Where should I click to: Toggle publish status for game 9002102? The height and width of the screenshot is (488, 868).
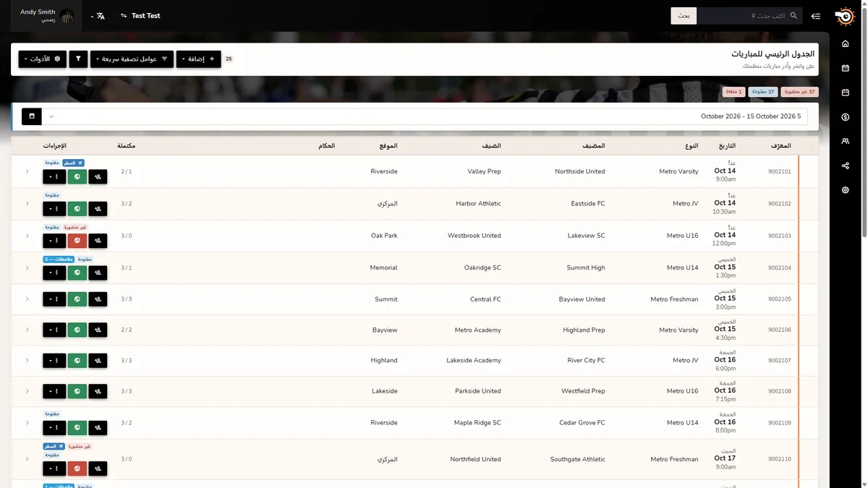[77, 209]
